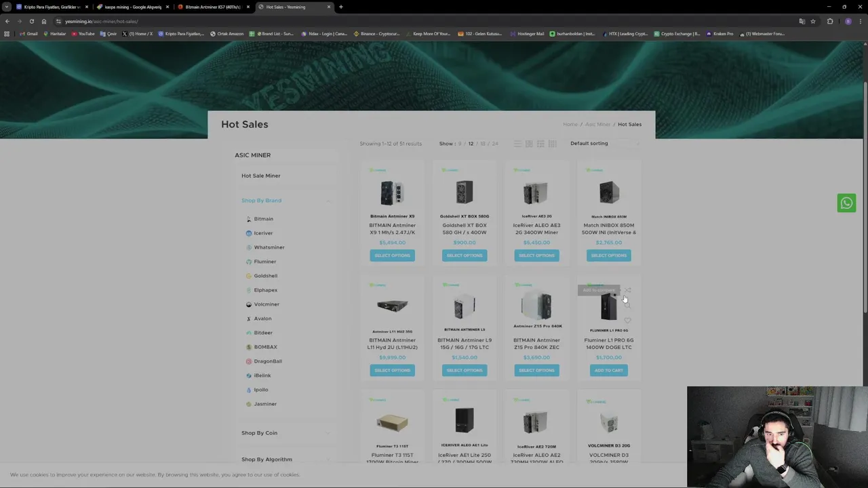Open the tab search dropdown arrow

(x=6, y=7)
